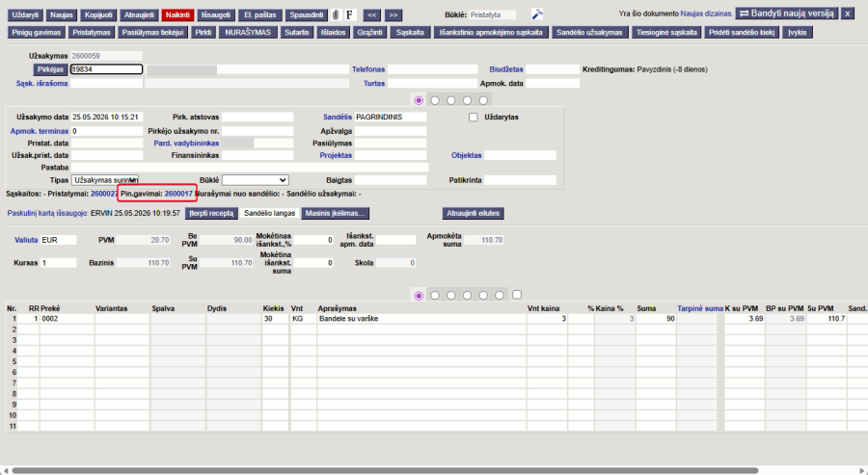Click Sandėlio langas button
868x475 pixels.
click(270, 214)
